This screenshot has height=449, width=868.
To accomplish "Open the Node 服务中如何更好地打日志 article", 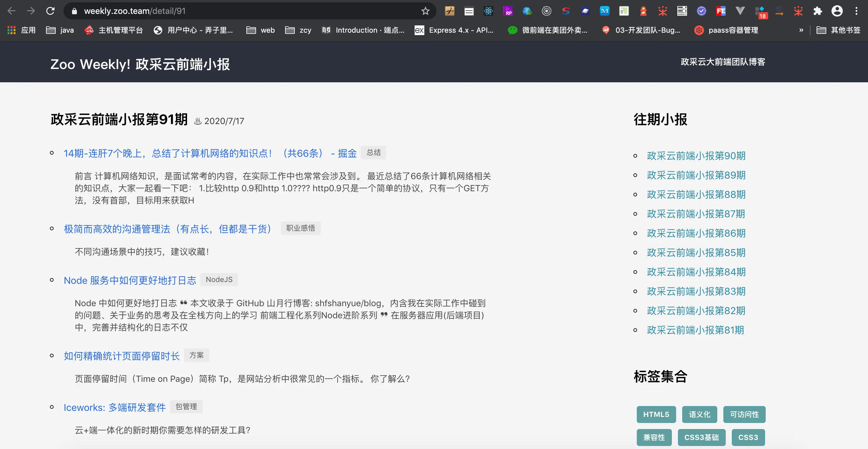I will point(130,280).
